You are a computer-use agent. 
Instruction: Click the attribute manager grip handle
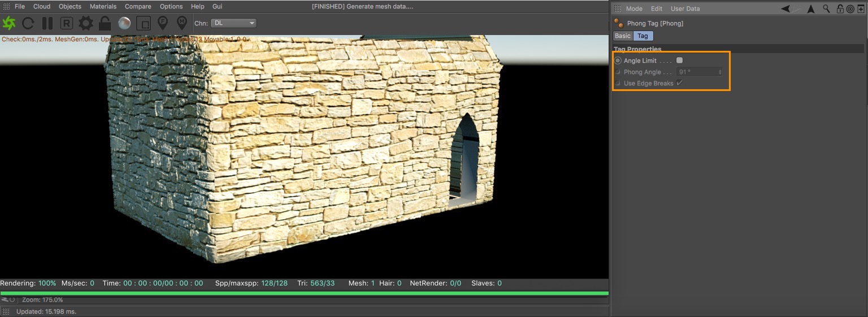(618, 8)
